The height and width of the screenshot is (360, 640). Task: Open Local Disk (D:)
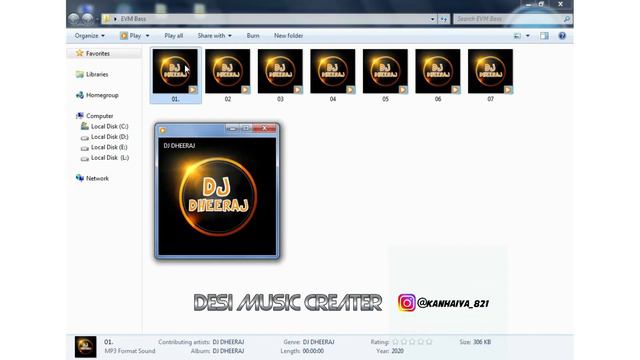pyautogui.click(x=109, y=137)
